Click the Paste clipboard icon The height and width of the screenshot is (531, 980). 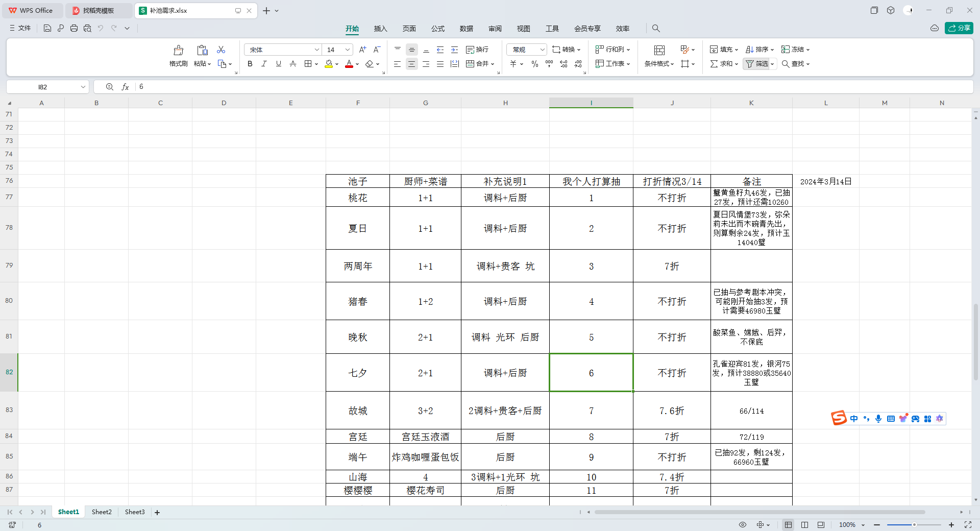(202, 50)
